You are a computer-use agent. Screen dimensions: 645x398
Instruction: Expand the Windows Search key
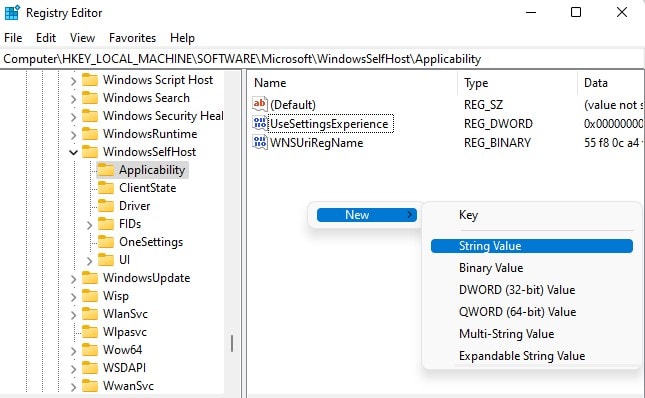73,98
